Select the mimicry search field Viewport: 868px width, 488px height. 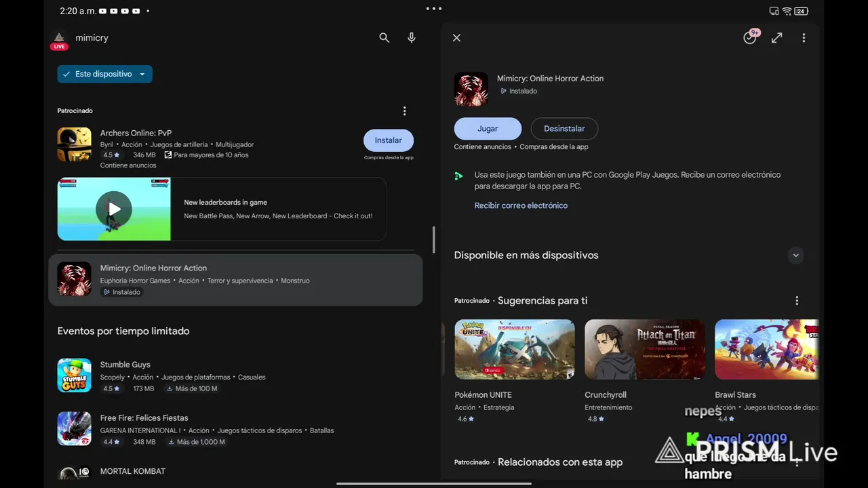coord(92,38)
